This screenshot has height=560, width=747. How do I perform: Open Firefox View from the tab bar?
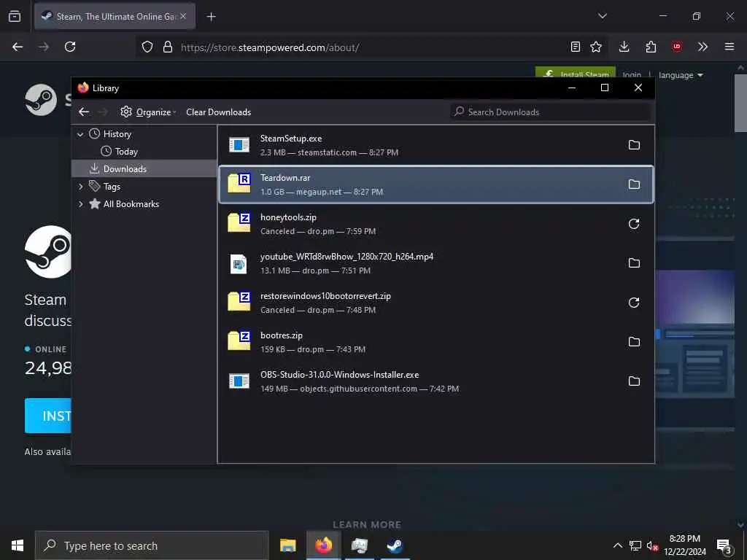pos(15,16)
